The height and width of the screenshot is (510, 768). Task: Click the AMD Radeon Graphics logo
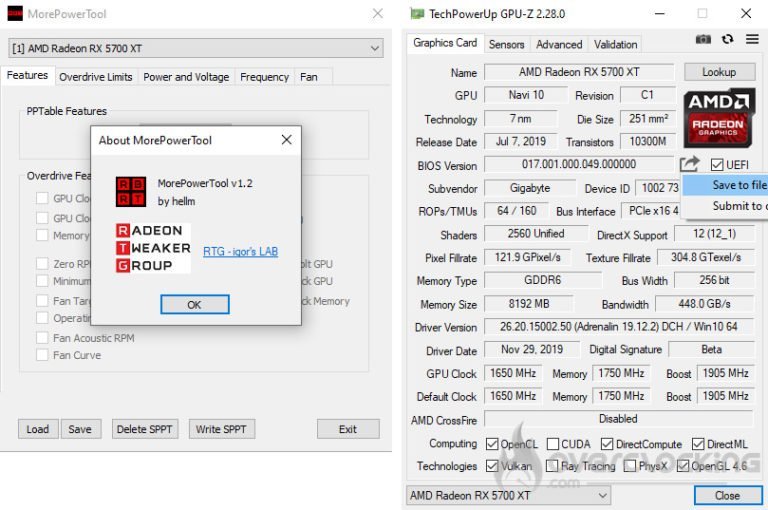point(718,118)
